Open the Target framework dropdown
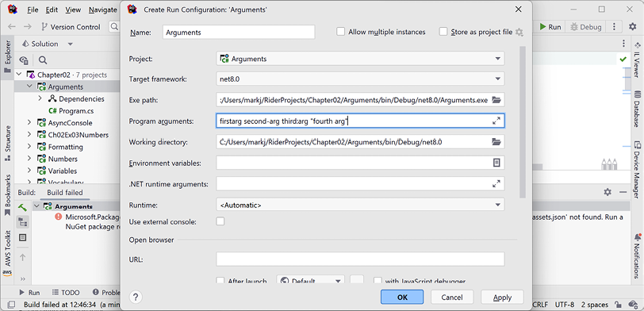This screenshot has height=311, width=644. [x=360, y=79]
